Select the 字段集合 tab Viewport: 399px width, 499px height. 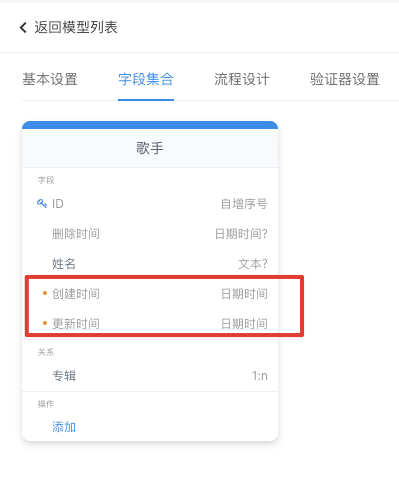pyautogui.click(x=146, y=79)
